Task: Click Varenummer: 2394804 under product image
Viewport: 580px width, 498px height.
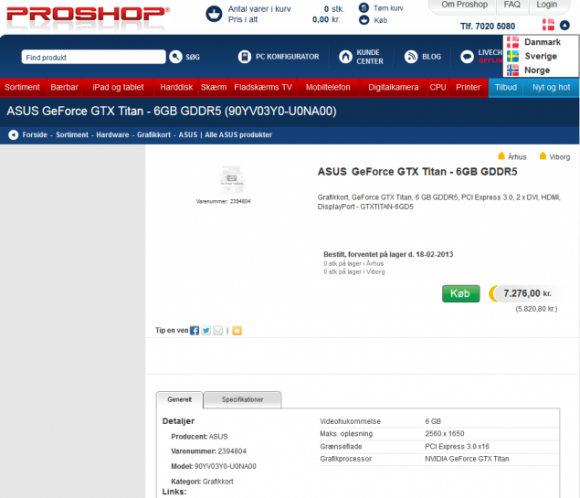Action: click(223, 201)
